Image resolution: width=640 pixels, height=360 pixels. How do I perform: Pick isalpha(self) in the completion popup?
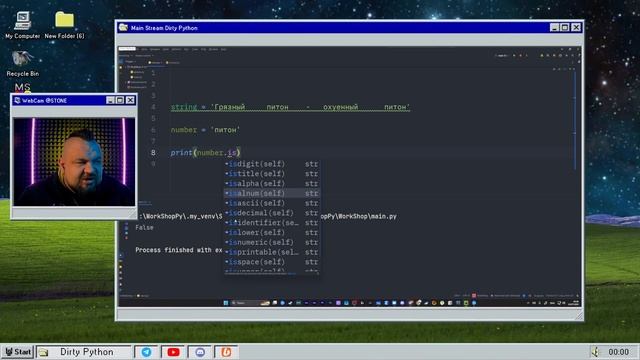point(272,184)
